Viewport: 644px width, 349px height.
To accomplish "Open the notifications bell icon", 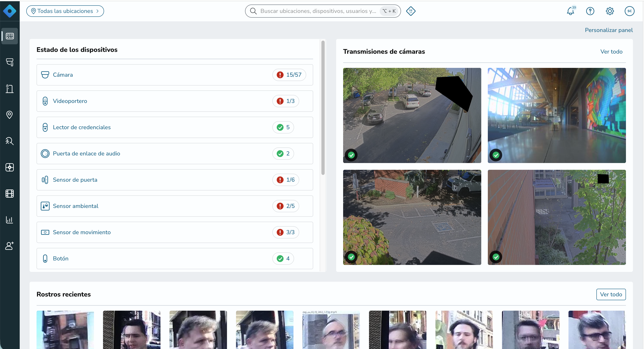I will [x=571, y=11].
